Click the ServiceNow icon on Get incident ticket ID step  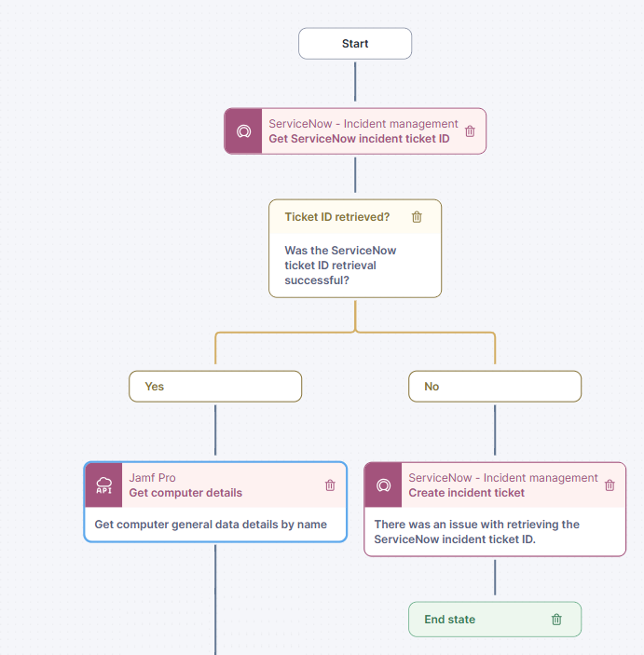(243, 131)
